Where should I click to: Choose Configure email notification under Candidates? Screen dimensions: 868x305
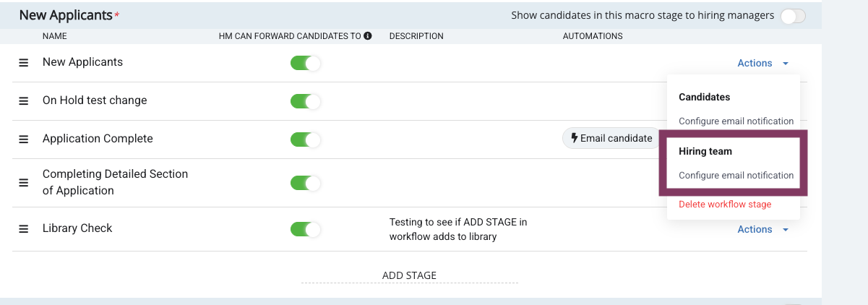click(736, 121)
